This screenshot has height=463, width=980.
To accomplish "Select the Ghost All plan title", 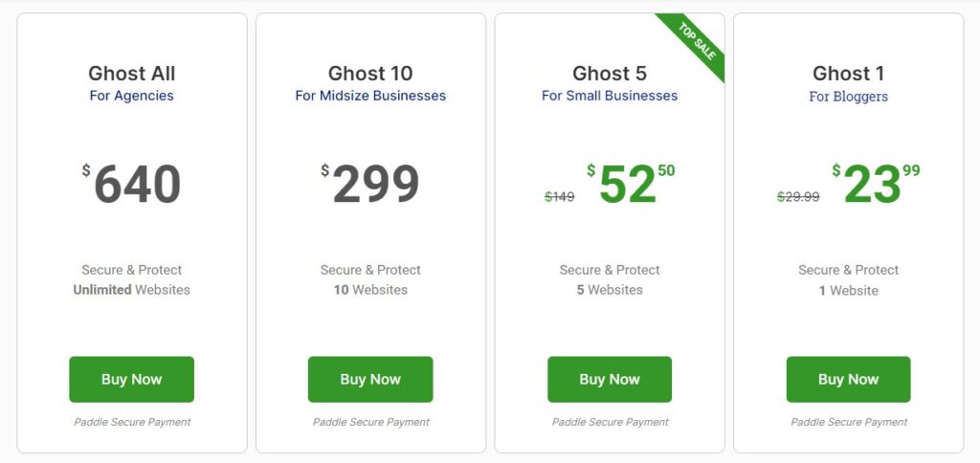I will (131, 74).
